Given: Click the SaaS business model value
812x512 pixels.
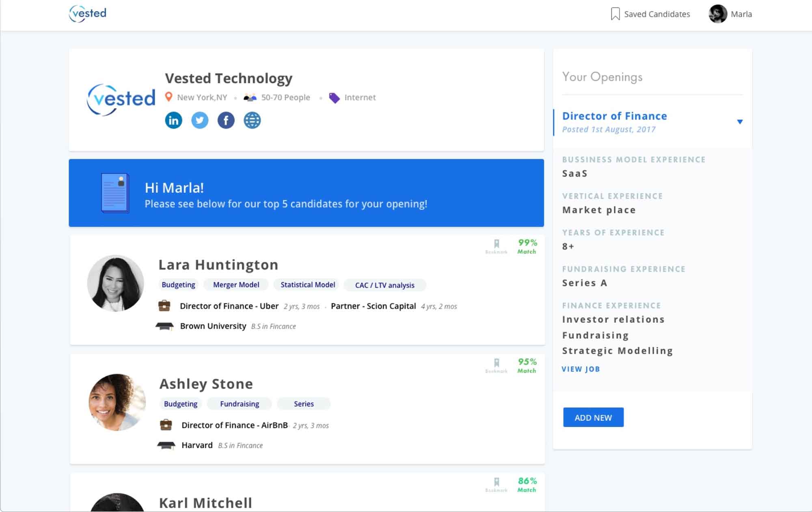Looking at the screenshot, I should point(574,174).
